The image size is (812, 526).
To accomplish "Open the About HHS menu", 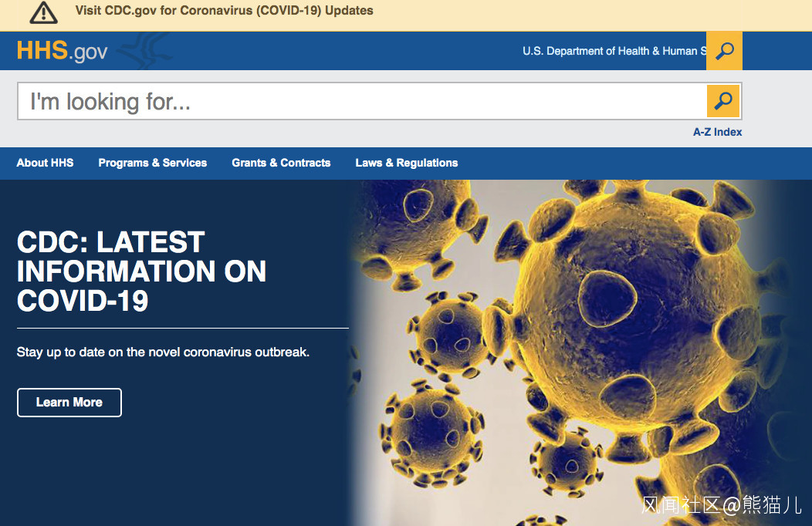I will [45, 163].
